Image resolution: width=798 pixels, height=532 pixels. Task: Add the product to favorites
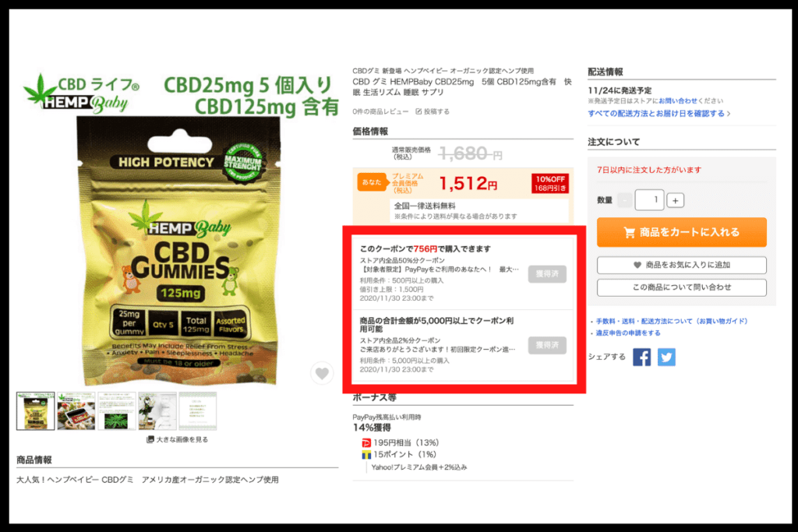(681, 265)
